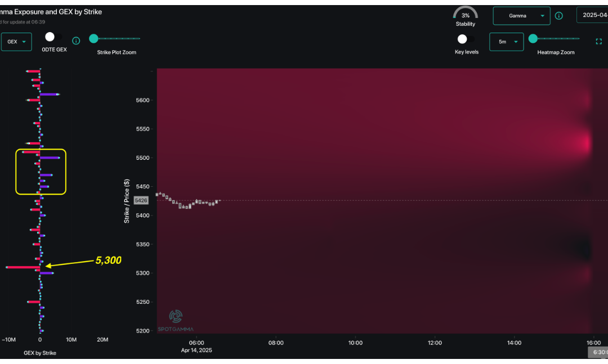This screenshot has width=608, height=364.
Task: Click the info icon next to the Gamma dropdown
Action: 558,16
